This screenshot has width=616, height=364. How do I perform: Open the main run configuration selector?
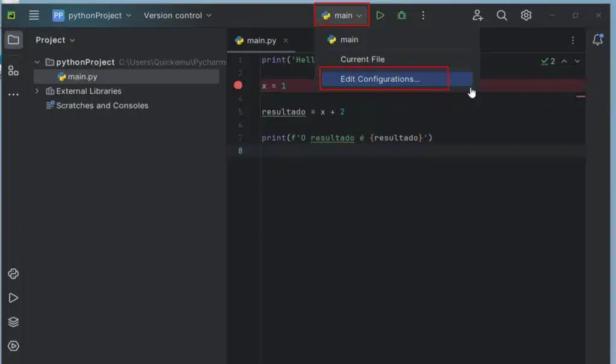pos(342,15)
